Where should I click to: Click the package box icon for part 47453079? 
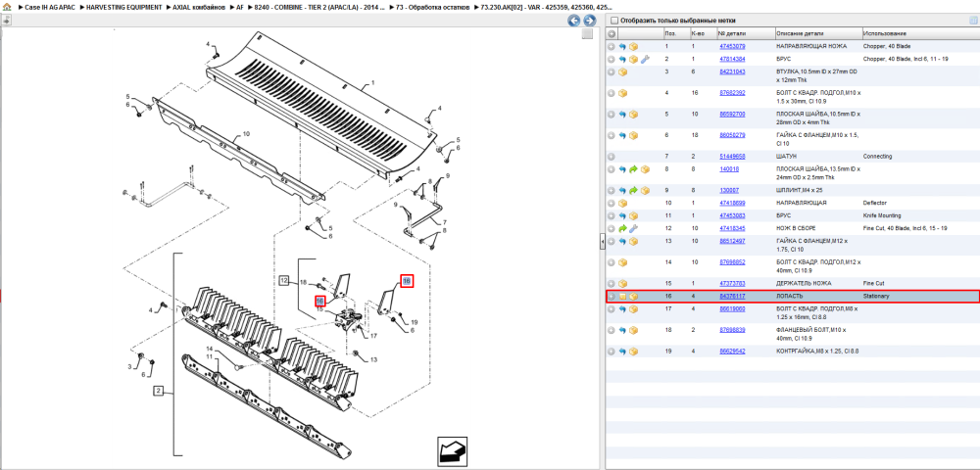pos(633,47)
